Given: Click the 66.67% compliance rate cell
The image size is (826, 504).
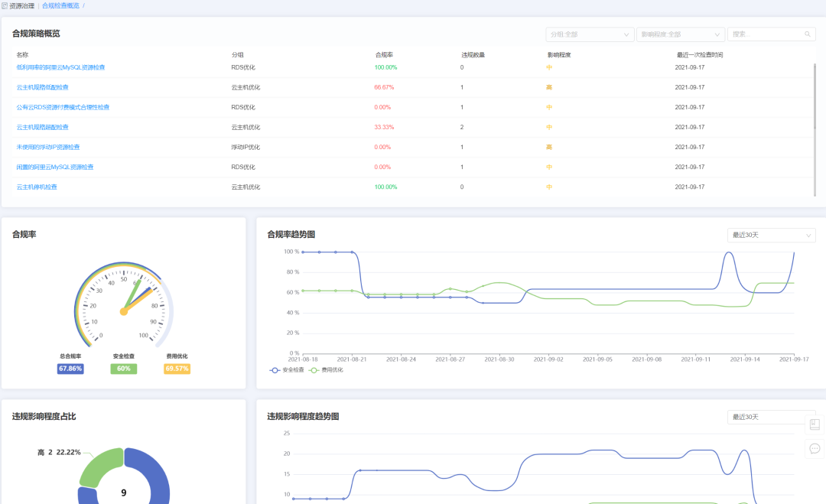Looking at the screenshot, I should pyautogui.click(x=384, y=87).
